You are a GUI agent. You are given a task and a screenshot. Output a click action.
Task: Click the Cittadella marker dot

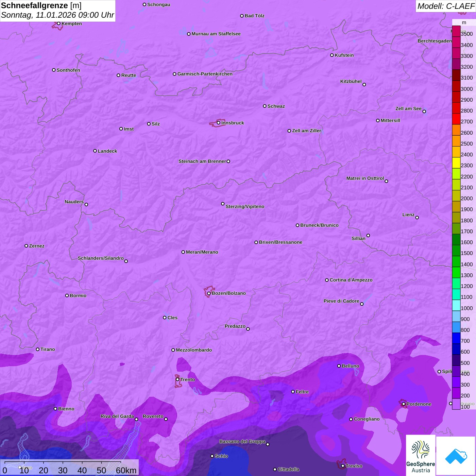tap(275, 469)
